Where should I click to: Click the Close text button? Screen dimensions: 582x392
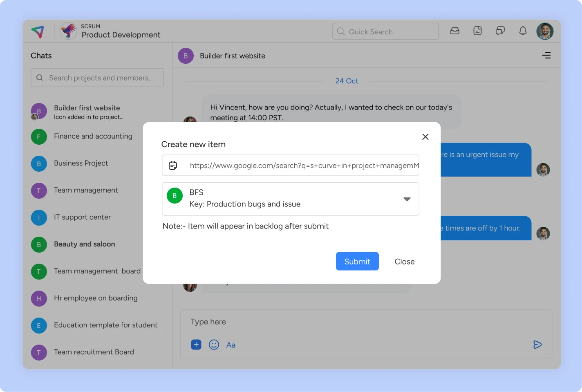click(x=404, y=262)
